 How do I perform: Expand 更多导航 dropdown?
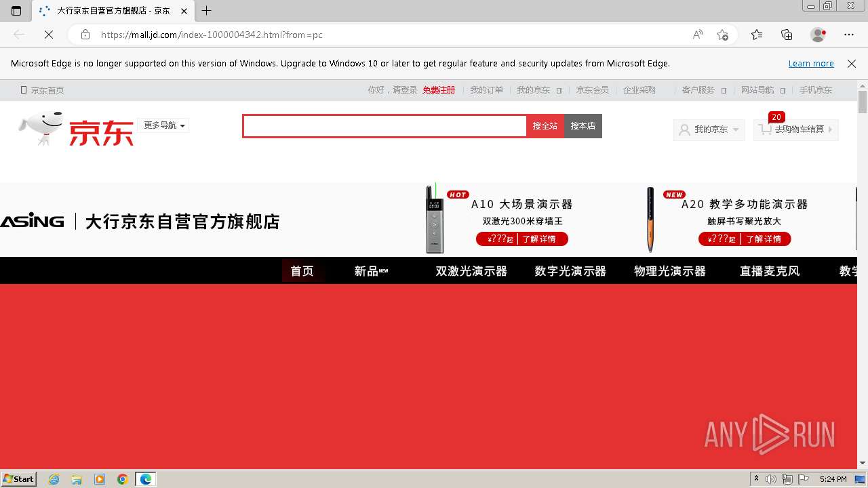coord(163,125)
